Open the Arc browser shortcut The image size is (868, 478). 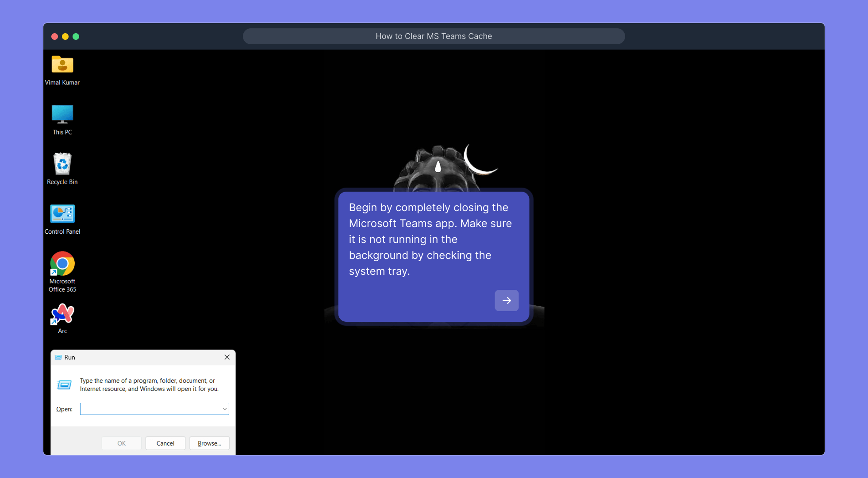click(62, 315)
